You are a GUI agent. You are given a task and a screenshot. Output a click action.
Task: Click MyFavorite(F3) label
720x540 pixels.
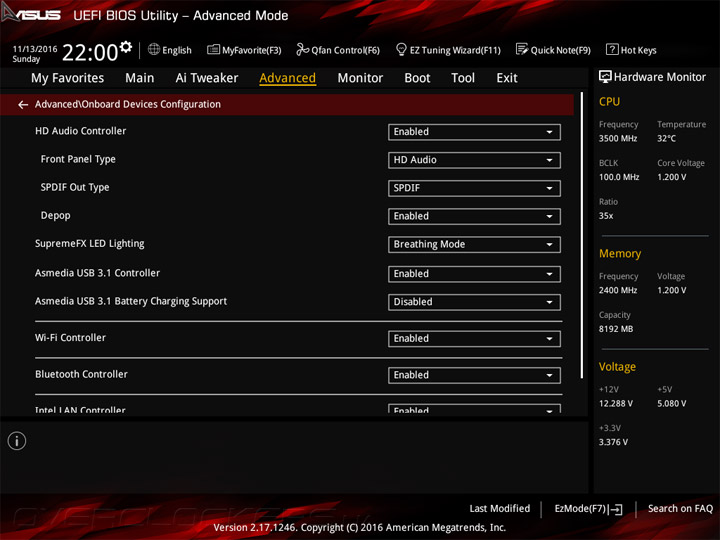tap(252, 50)
